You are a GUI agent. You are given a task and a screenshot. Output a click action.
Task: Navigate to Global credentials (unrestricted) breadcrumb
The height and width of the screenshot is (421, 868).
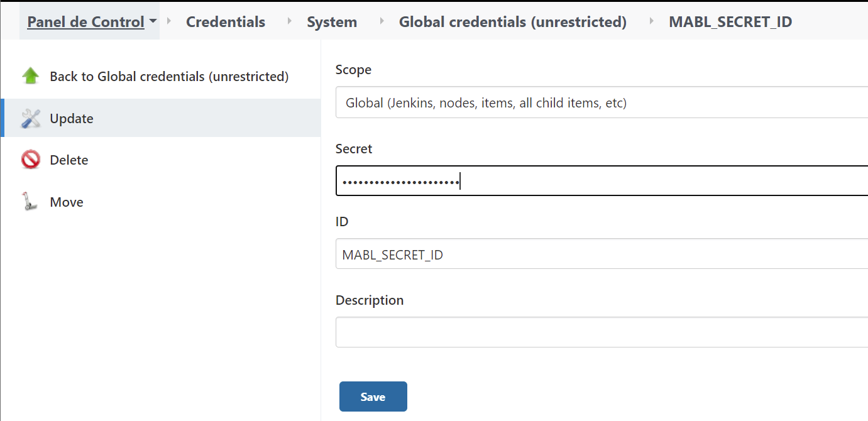click(512, 22)
